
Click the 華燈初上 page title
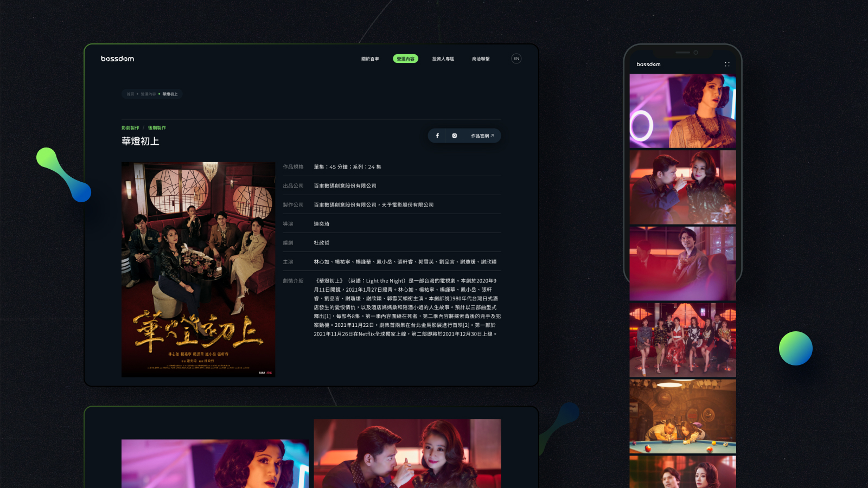click(140, 141)
